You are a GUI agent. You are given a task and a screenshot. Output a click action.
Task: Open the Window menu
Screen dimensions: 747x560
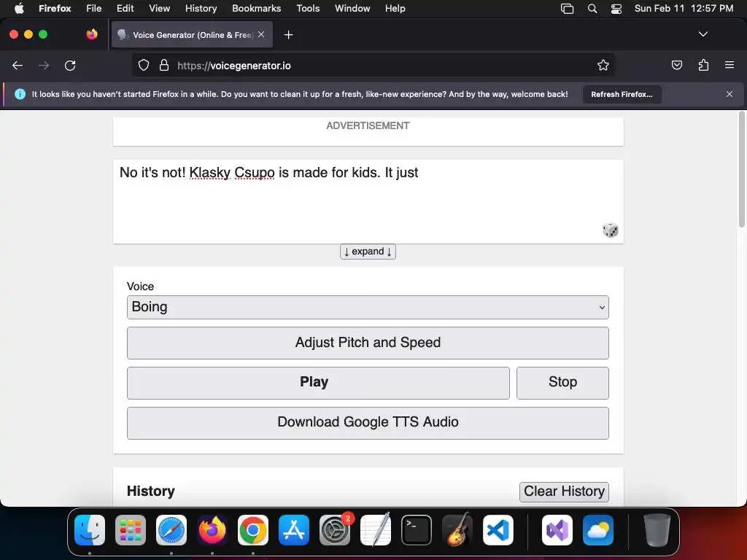point(352,9)
